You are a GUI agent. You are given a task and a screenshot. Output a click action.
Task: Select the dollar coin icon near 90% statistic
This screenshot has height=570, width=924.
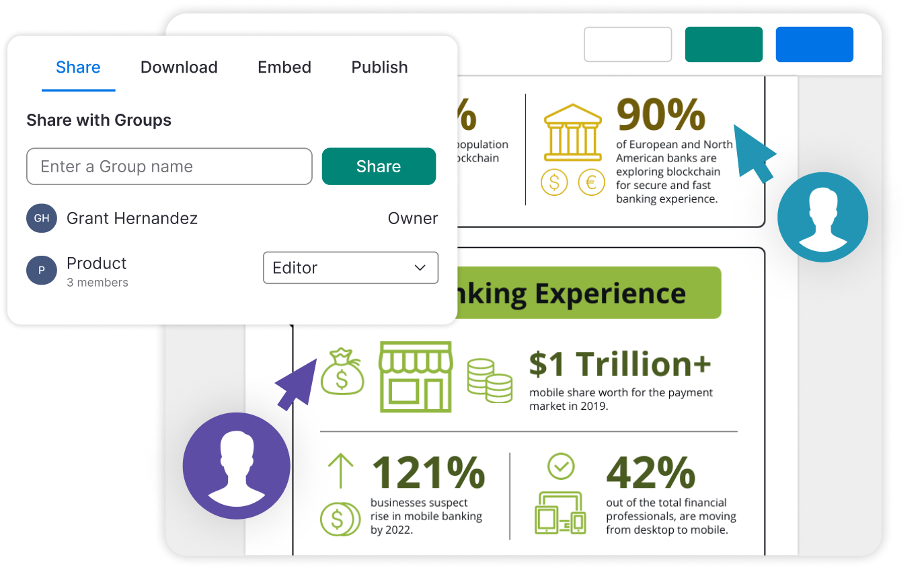(x=553, y=182)
